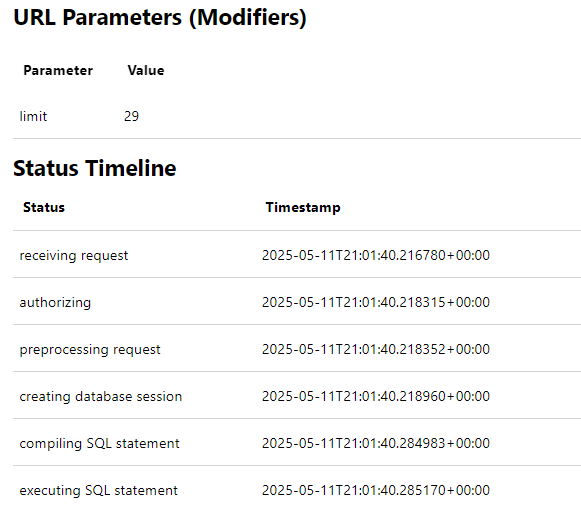The width and height of the screenshot is (581, 506).
Task: Click the creating database session status
Action: (101, 396)
